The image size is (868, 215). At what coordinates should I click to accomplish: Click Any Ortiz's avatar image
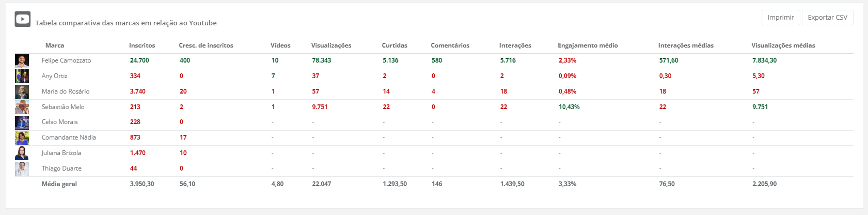[22, 76]
